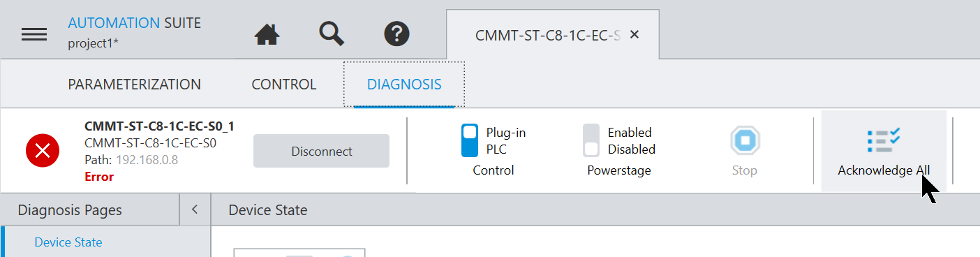Viewport: 980px width, 257px height.
Task: Open the hamburger main menu
Action: click(34, 34)
